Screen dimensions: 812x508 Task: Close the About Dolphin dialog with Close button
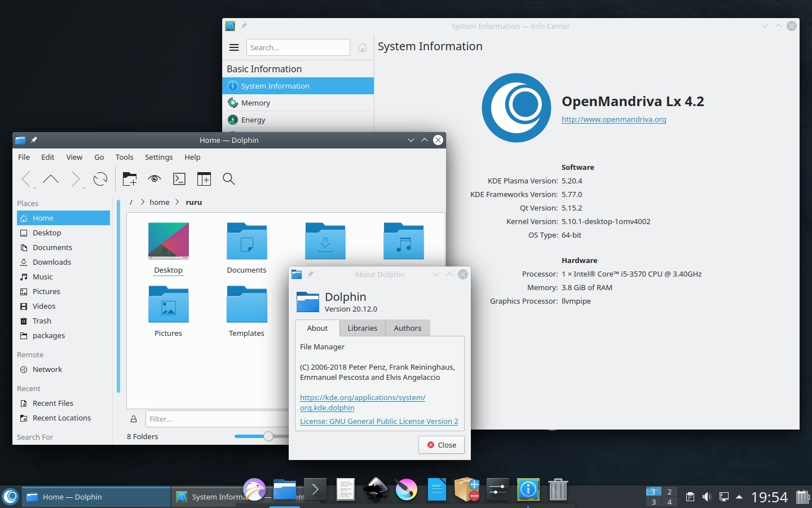(x=442, y=445)
